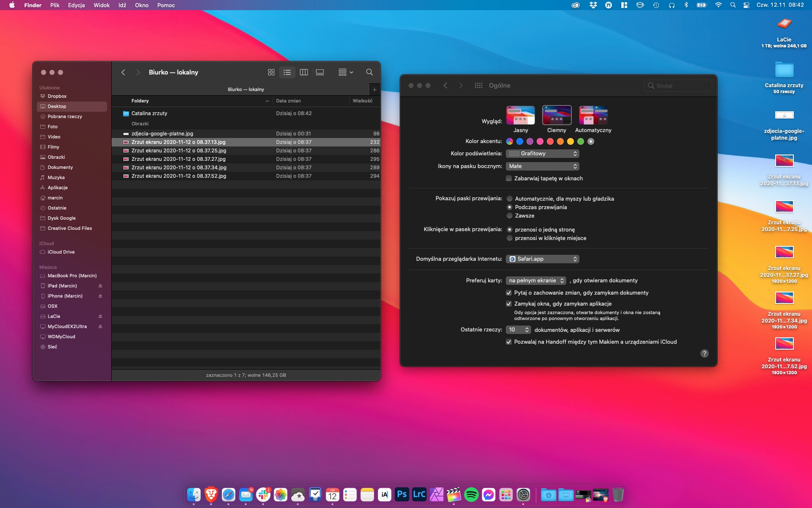Toggle Pytaj o zachowanie zmian checkbox
The width and height of the screenshot is (812, 508).
point(509,293)
